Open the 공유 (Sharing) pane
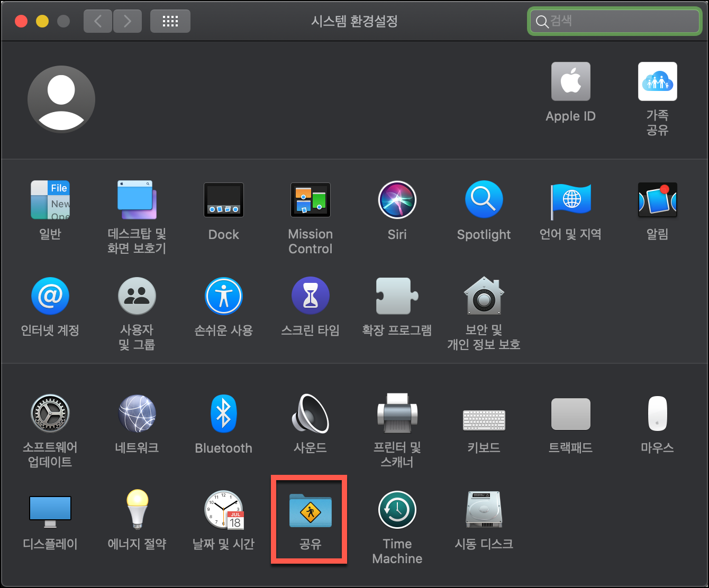709x588 pixels. pos(311,511)
